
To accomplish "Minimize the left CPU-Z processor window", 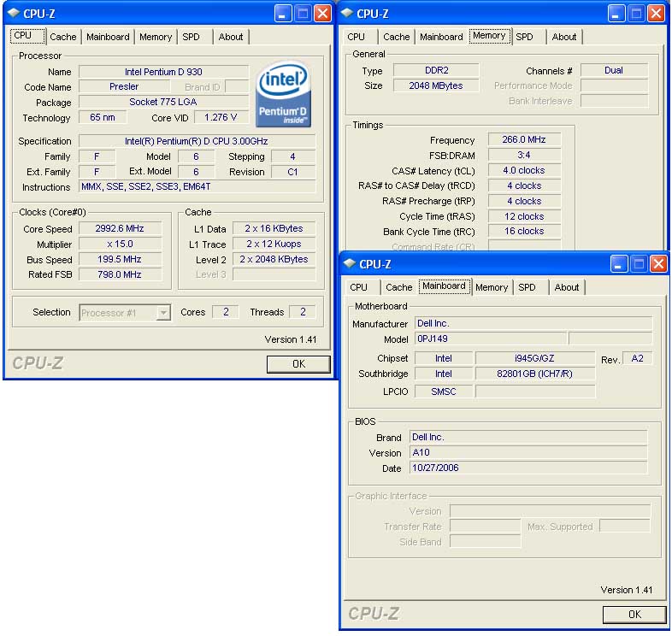I will point(283,14).
